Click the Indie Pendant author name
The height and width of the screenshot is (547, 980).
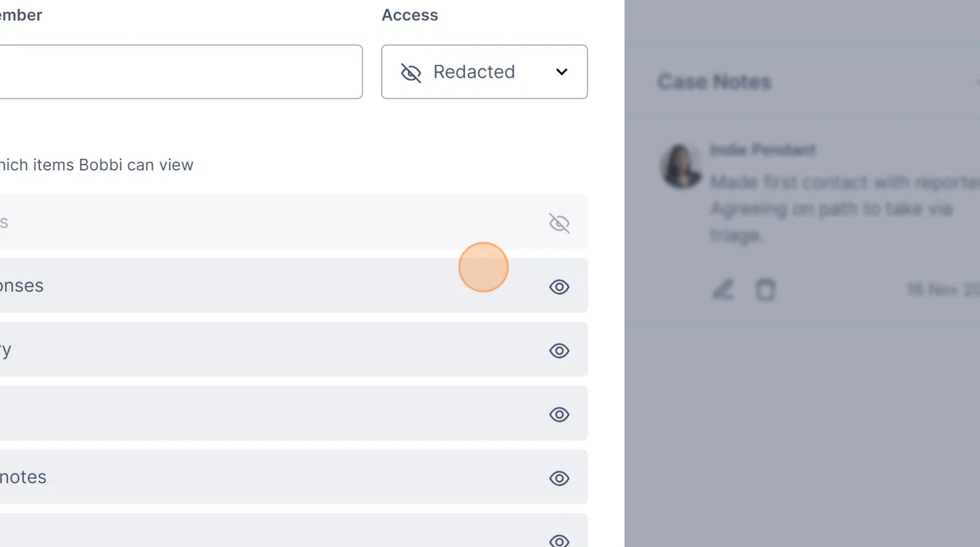763,150
